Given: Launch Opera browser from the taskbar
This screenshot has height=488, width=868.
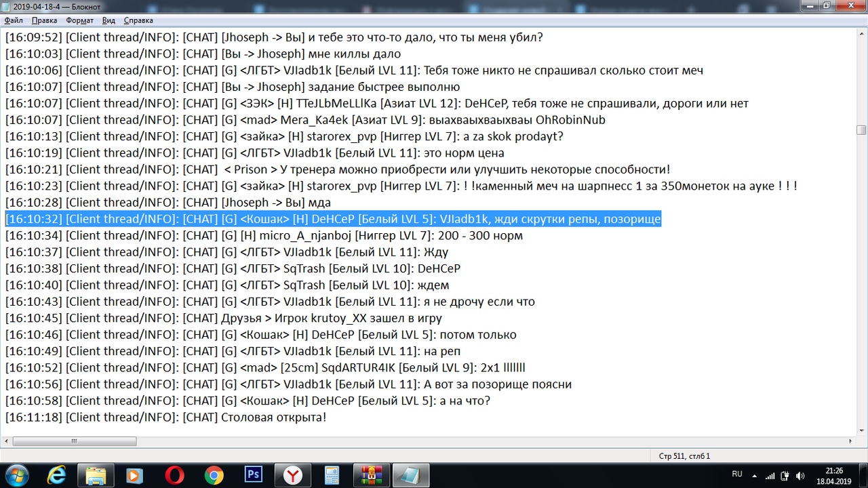Looking at the screenshot, I should point(174,475).
